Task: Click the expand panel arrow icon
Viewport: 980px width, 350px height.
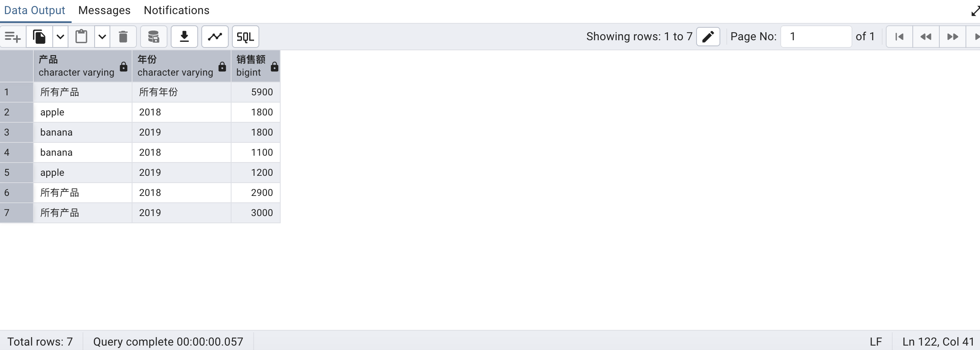Action: coord(975,11)
